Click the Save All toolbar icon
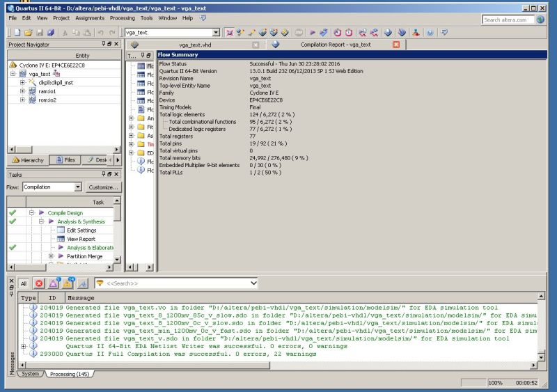Image resolution: width=557 pixels, height=392 pixels. 51,33
